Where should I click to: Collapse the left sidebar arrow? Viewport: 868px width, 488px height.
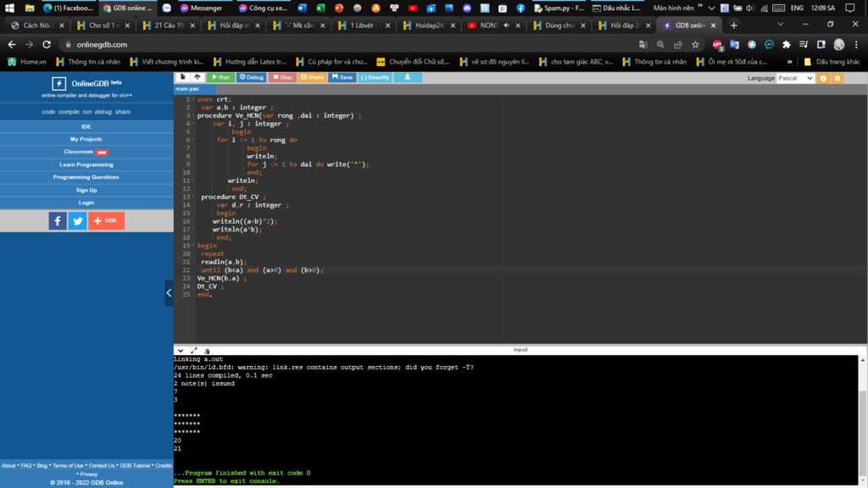coord(169,293)
